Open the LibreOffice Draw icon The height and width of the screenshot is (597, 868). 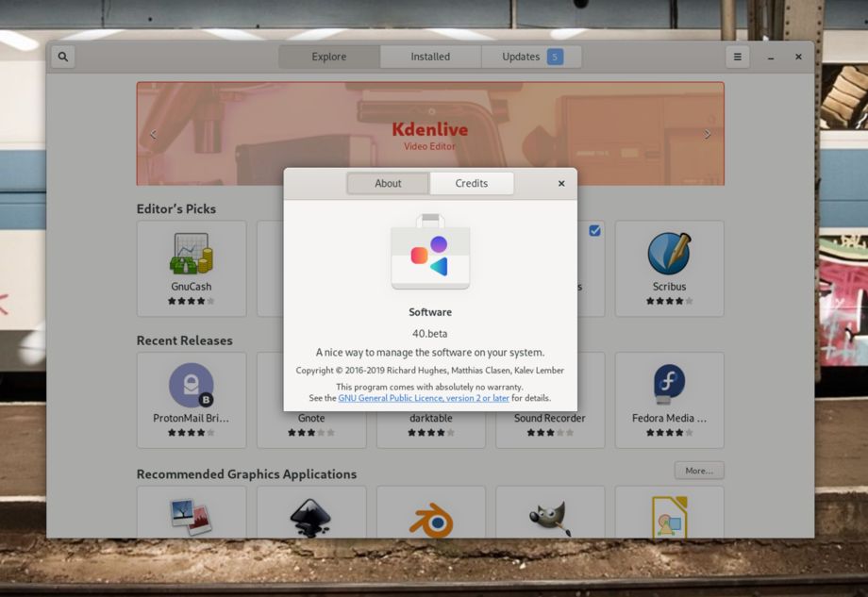coord(669,518)
